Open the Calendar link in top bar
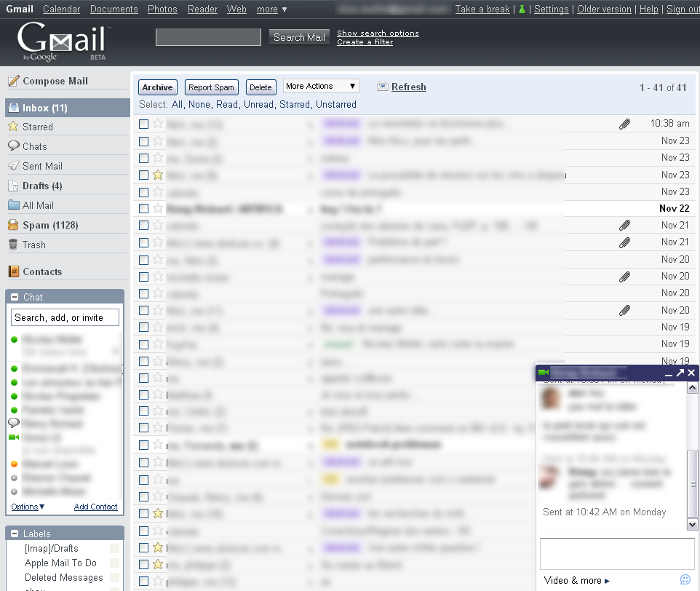 pyautogui.click(x=62, y=9)
